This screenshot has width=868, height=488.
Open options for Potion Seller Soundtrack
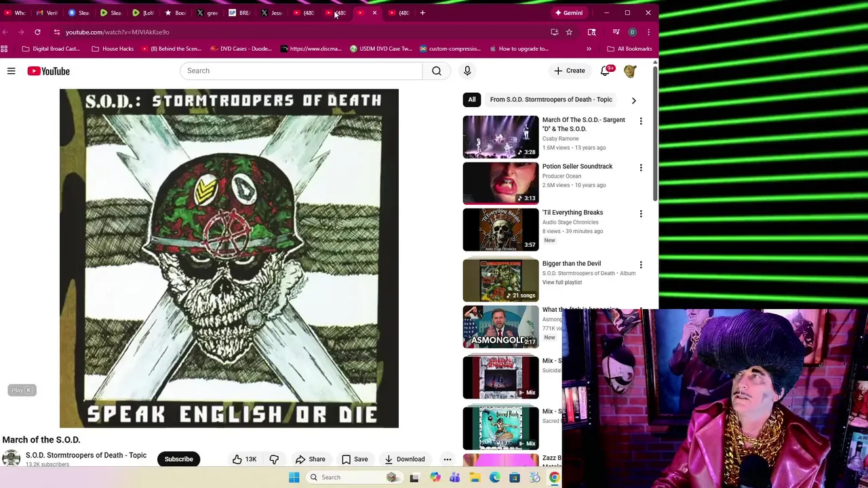point(641,167)
